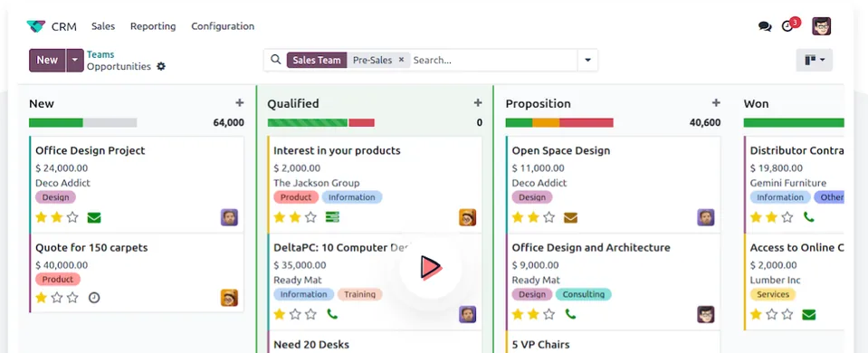Open salesperson avatar on Office Design Project

229,217
